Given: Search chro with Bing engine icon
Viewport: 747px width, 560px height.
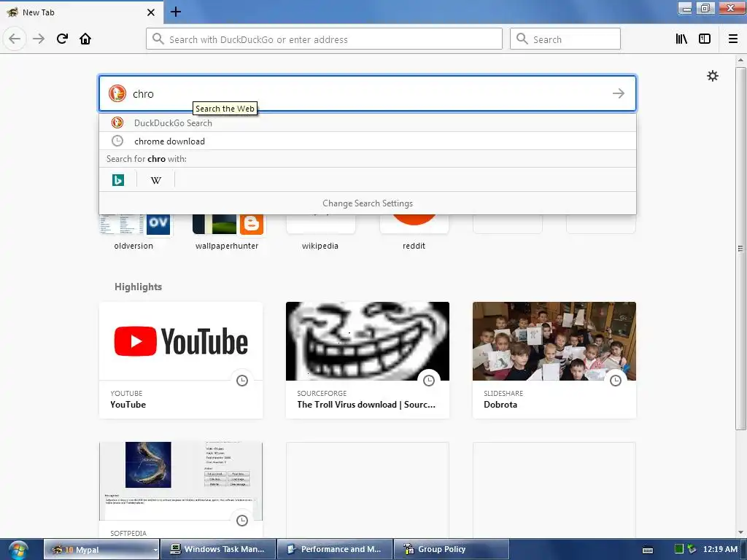Looking at the screenshot, I should (x=117, y=180).
